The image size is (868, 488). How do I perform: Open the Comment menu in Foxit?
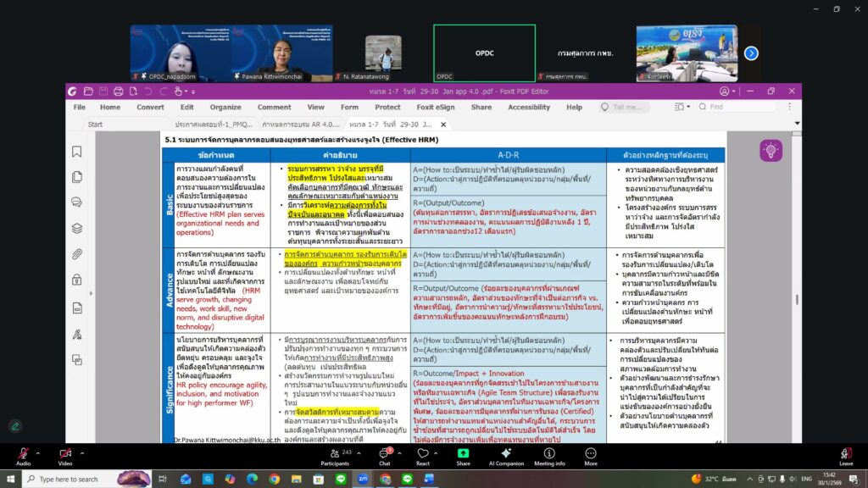click(x=274, y=108)
